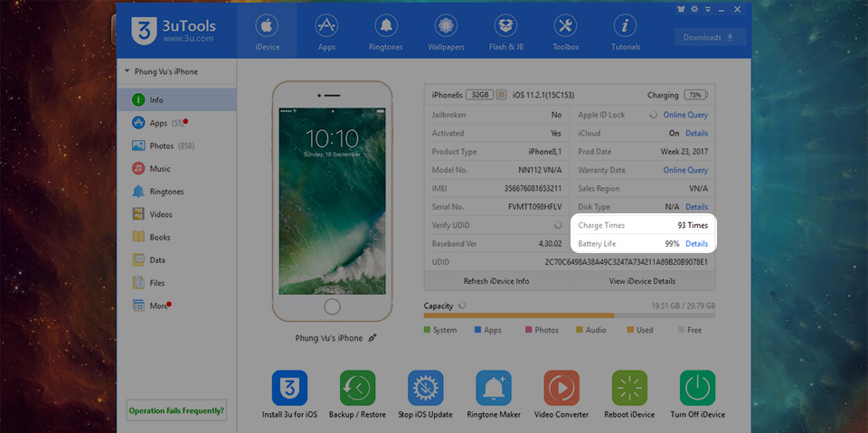Click the 73% battery charge indicator

(x=696, y=95)
